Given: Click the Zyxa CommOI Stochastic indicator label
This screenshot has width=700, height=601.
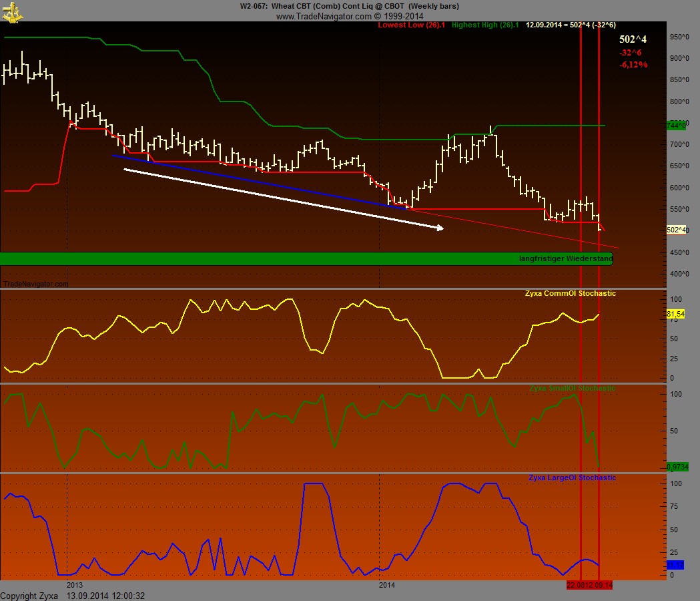Looking at the screenshot, I should [x=571, y=293].
